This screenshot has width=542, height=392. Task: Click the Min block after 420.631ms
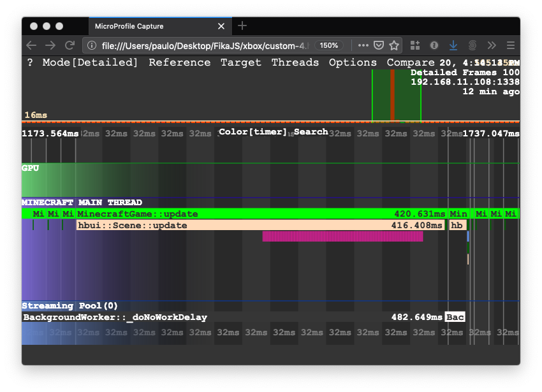tap(458, 214)
